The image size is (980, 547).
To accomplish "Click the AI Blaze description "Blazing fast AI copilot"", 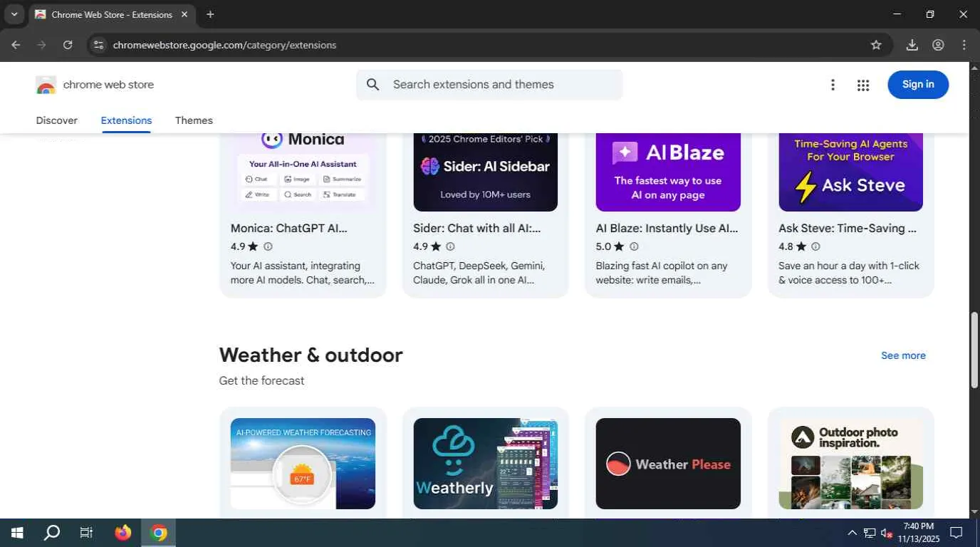I will point(662,273).
